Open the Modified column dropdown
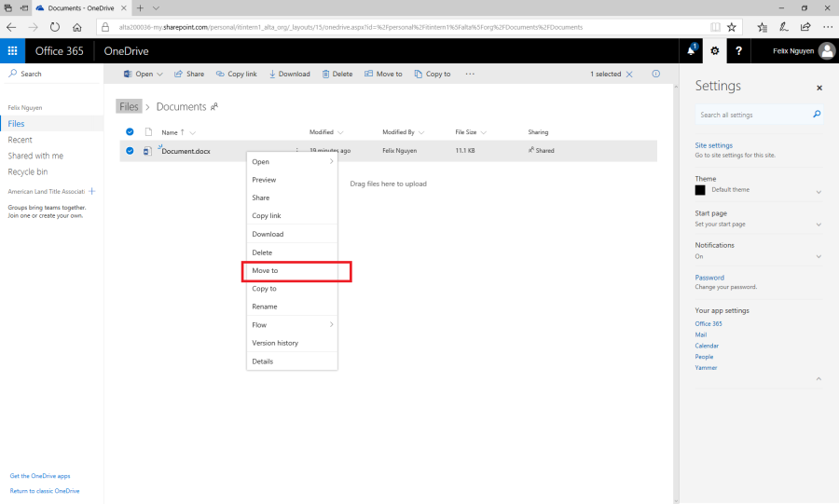 pos(340,132)
